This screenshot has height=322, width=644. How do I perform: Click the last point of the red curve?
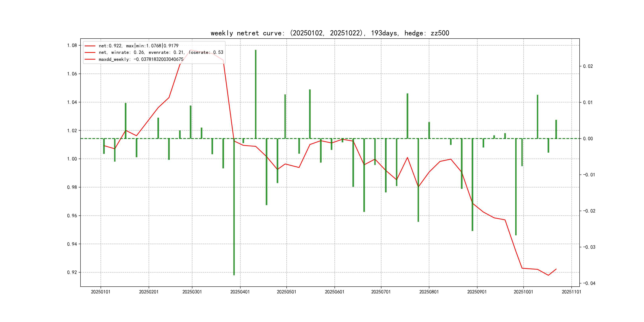[x=556, y=269]
